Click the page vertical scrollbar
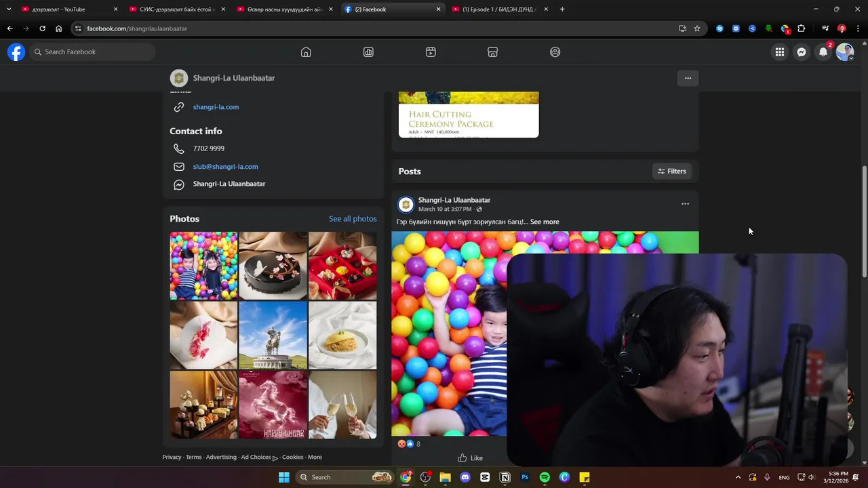This screenshot has height=488, width=868. (864, 221)
